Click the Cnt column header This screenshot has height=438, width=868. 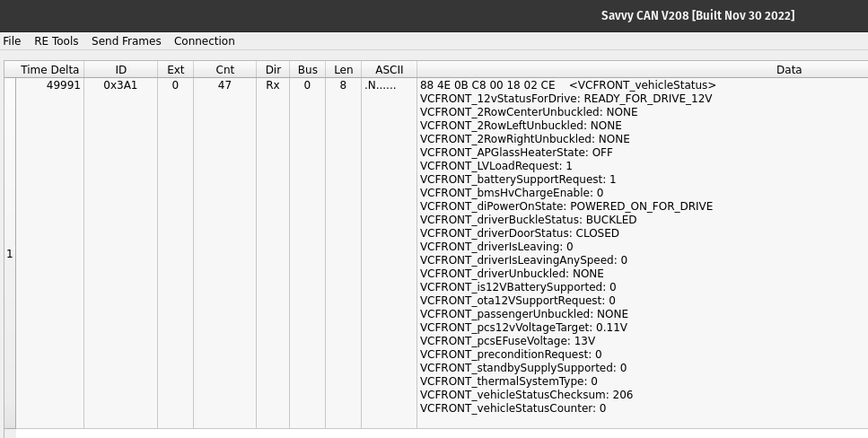[224, 70]
